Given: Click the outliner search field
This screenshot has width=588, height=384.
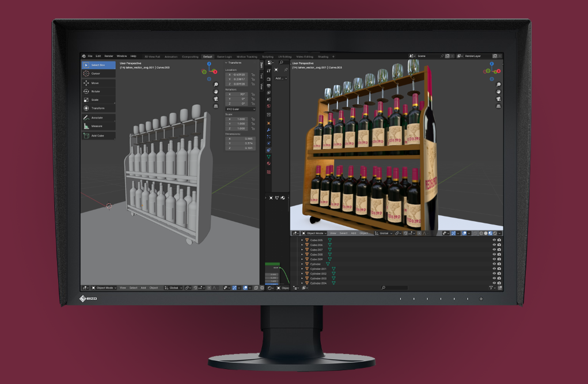Looking at the screenshot, I should [394, 288].
